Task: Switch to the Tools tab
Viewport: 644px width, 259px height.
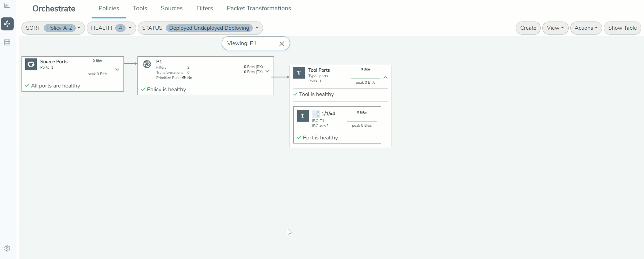Action: click(x=140, y=9)
